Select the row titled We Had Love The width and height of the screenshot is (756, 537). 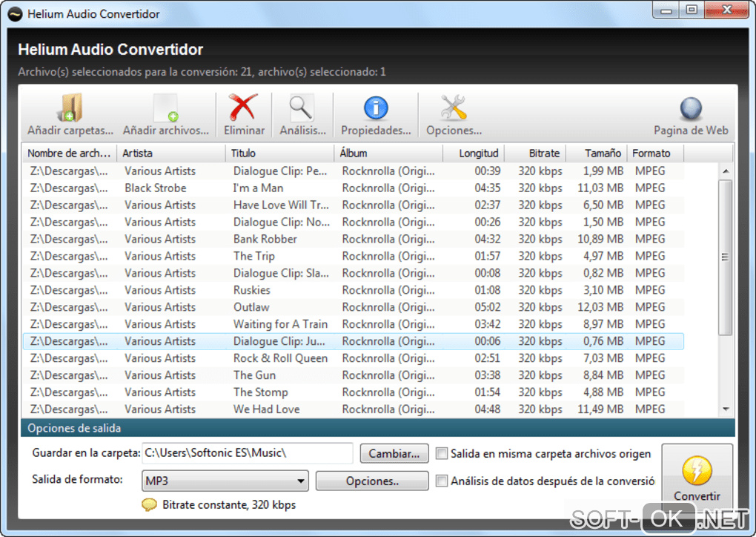coord(353,409)
